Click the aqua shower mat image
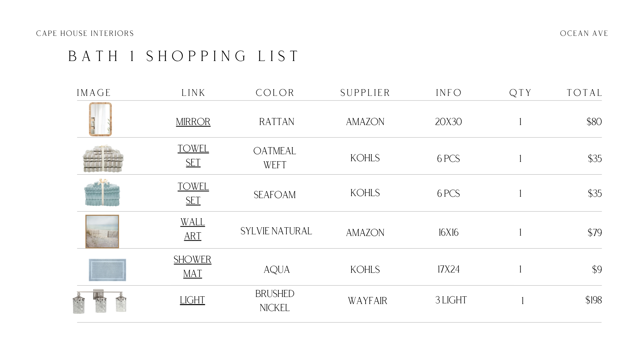 click(107, 270)
